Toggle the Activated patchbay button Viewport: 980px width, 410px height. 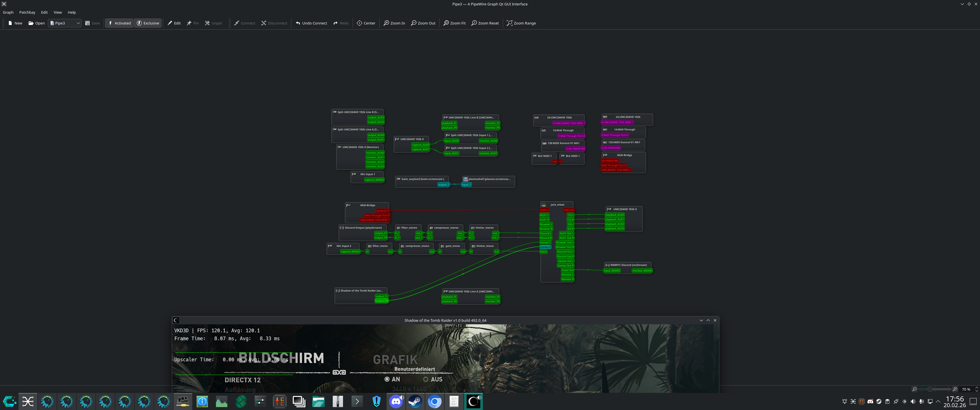[x=119, y=23]
